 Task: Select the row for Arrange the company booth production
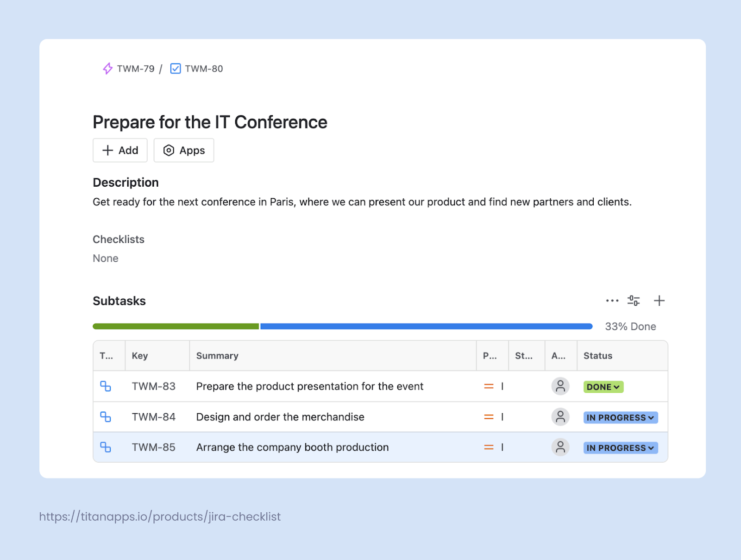(x=292, y=447)
